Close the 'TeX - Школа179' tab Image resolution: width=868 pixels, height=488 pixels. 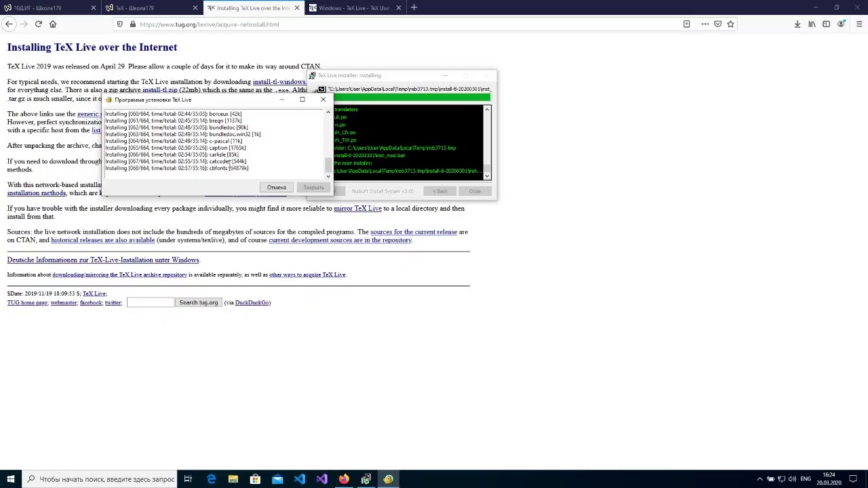(195, 8)
